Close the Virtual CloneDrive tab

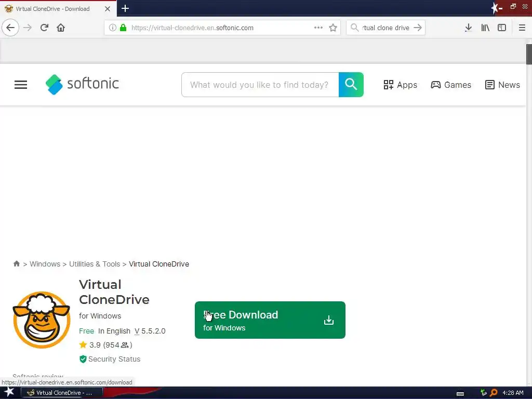(x=108, y=9)
